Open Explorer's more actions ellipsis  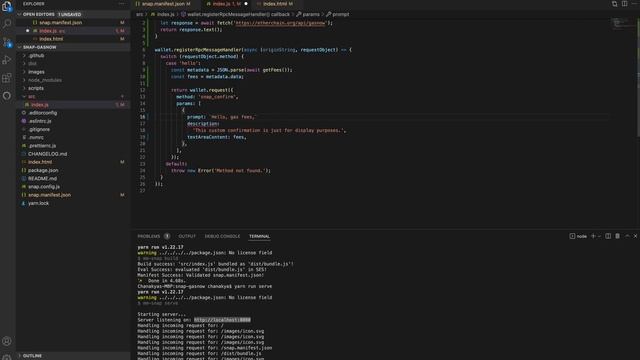coord(122,4)
